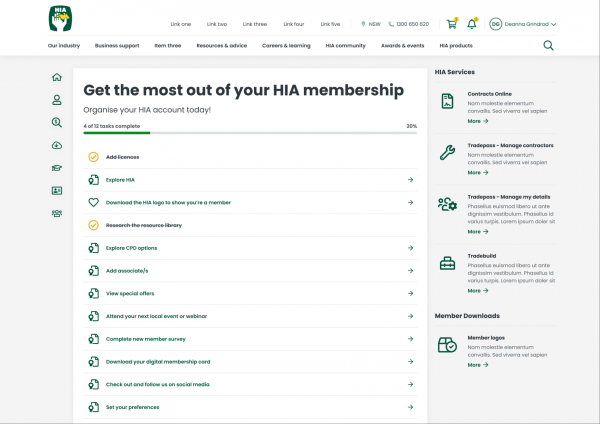
Task: Toggle the Add licences completed checkmark
Action: click(x=93, y=157)
